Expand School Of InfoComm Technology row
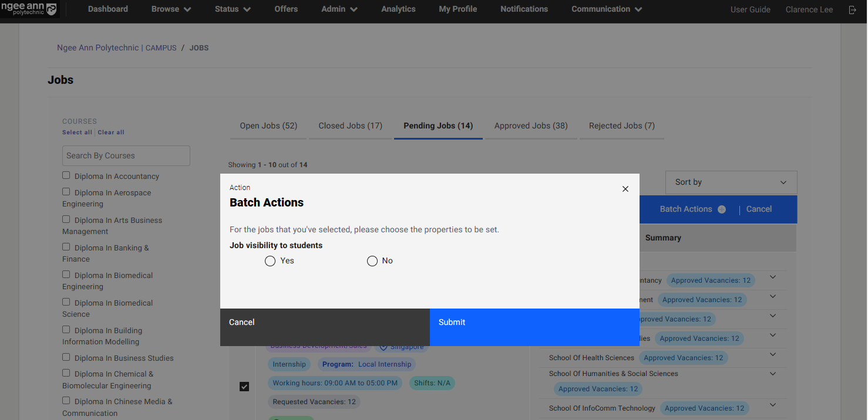This screenshot has height=420, width=868. [x=773, y=405]
